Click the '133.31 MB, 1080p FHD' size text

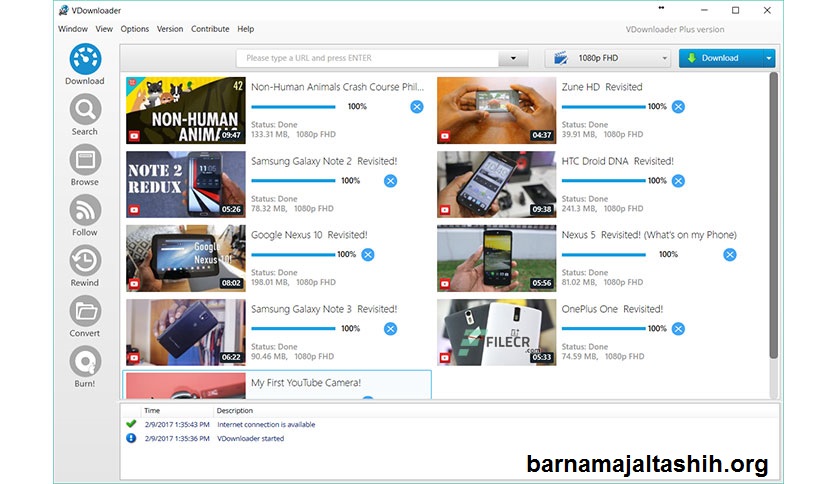tap(293, 134)
